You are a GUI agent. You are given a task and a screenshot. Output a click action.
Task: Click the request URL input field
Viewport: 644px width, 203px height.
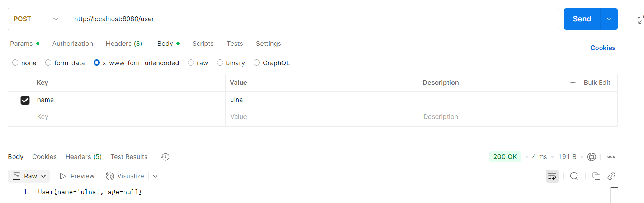point(312,19)
